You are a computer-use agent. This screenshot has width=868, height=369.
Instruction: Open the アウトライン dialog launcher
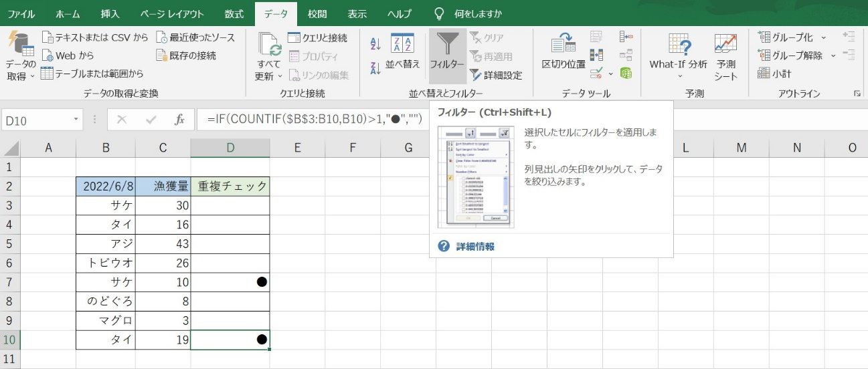[x=857, y=94]
